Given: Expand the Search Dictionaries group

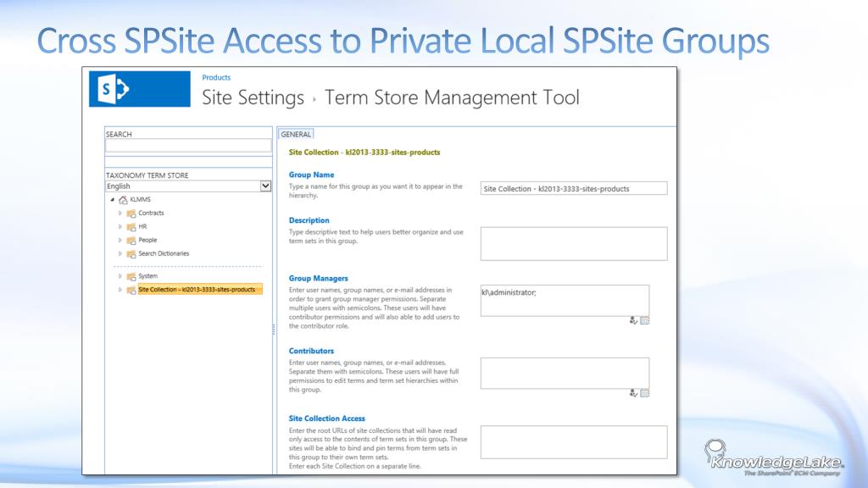Looking at the screenshot, I should [x=120, y=253].
